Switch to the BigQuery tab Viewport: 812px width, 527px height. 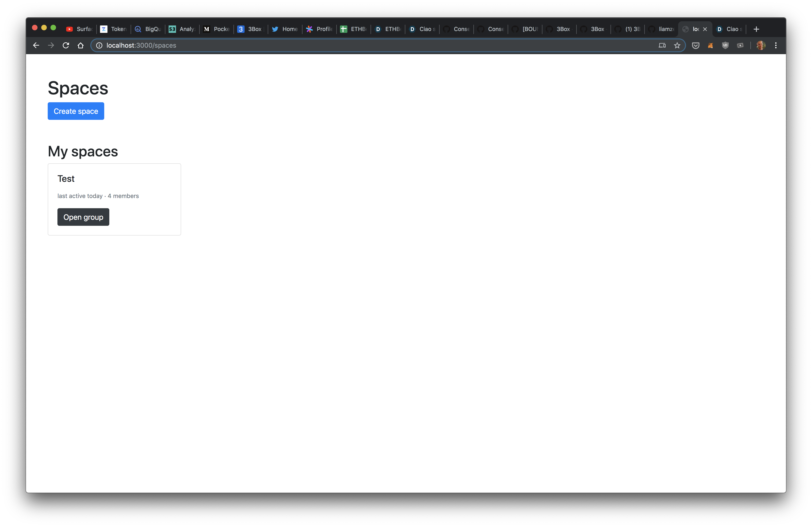(148, 29)
